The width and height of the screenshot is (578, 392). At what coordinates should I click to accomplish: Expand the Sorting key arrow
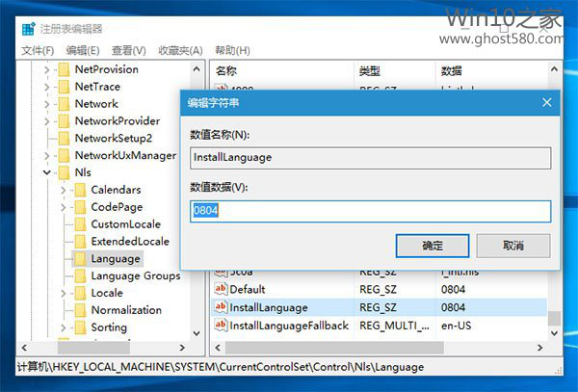pos(64,327)
